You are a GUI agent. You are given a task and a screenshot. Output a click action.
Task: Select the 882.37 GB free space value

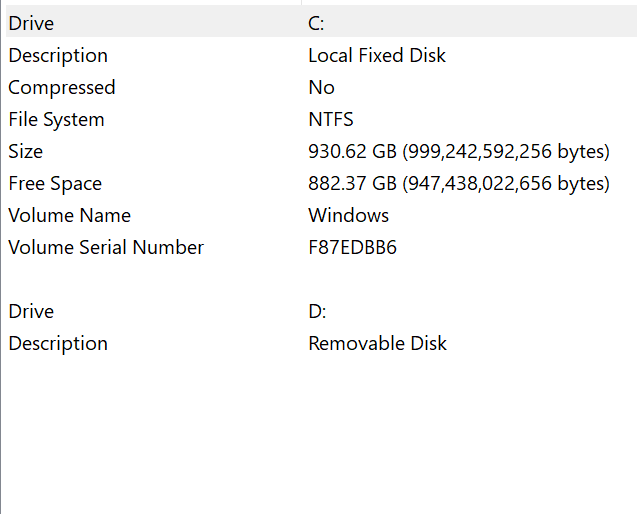pos(458,183)
